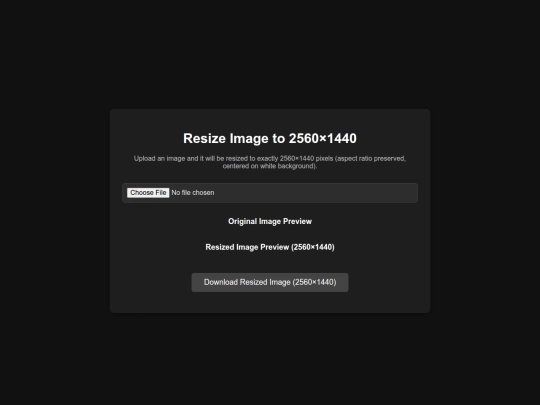Click the upload instructions paragraph
The width and height of the screenshot is (540, 405).
point(270,162)
